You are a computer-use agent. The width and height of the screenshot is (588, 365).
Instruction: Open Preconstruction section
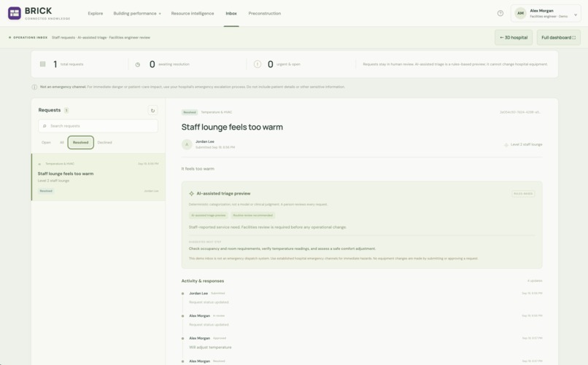click(264, 13)
